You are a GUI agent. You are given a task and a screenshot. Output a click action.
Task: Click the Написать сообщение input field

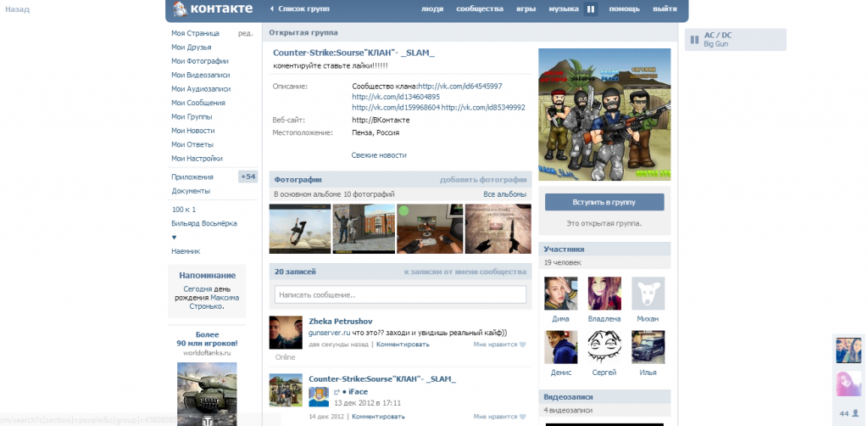coord(400,294)
